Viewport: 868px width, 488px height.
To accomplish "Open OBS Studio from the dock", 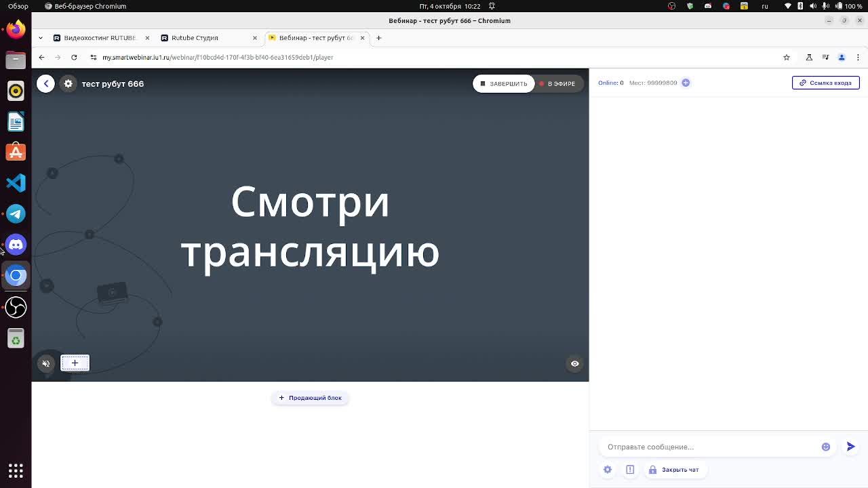I will click(16, 307).
